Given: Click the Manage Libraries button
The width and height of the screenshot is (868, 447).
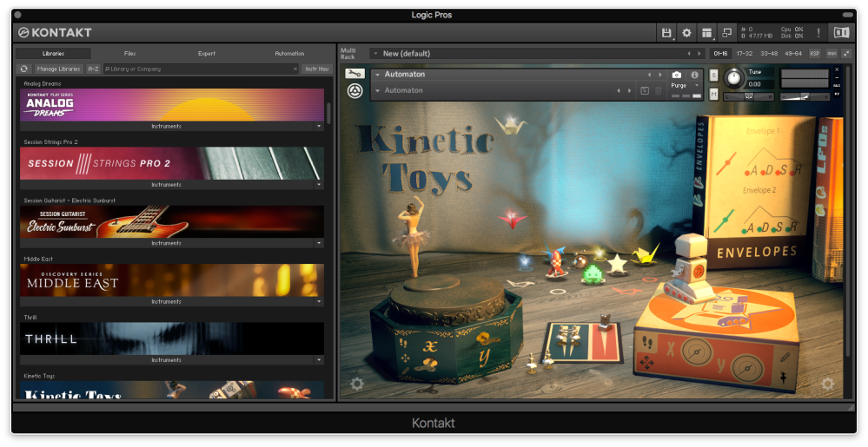Looking at the screenshot, I should point(59,69).
